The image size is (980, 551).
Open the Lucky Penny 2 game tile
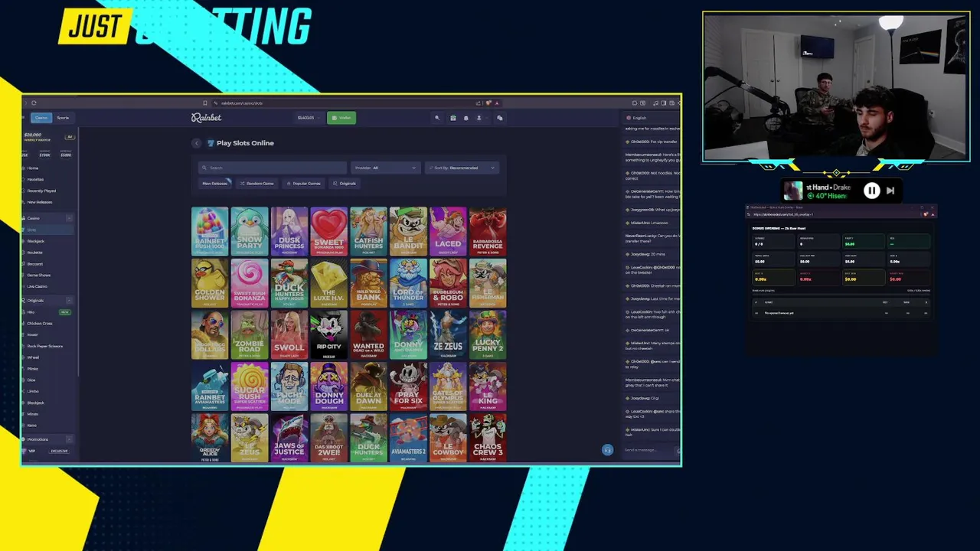[x=488, y=335]
